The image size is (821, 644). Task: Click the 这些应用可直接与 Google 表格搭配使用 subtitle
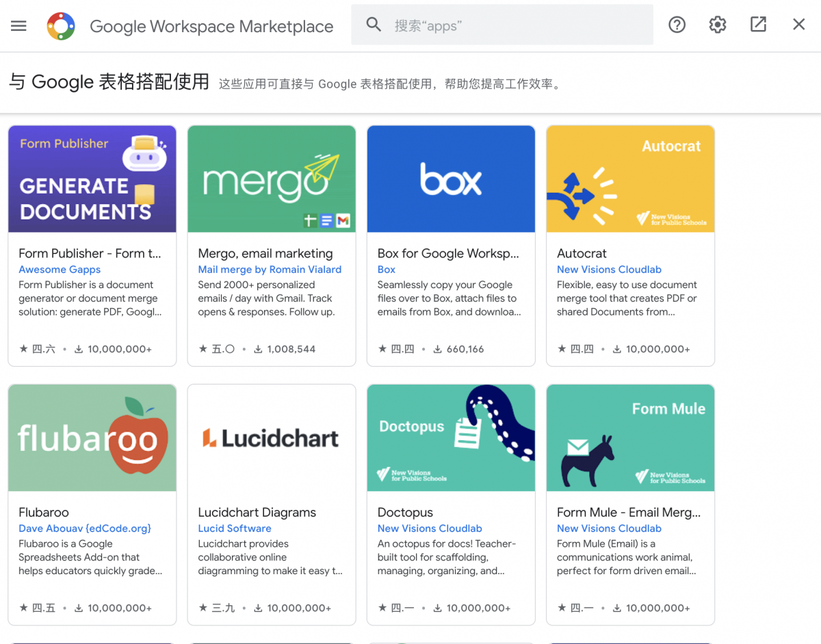390,84
